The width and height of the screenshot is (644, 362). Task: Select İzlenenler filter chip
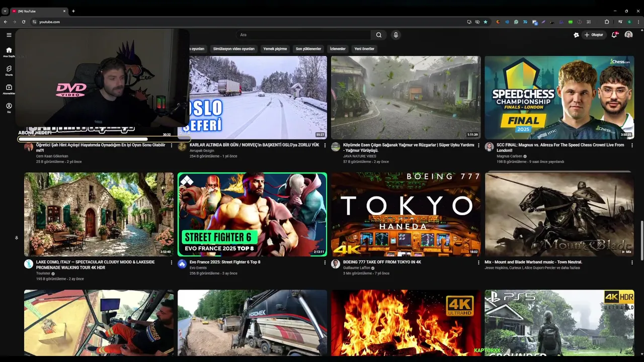(x=338, y=49)
